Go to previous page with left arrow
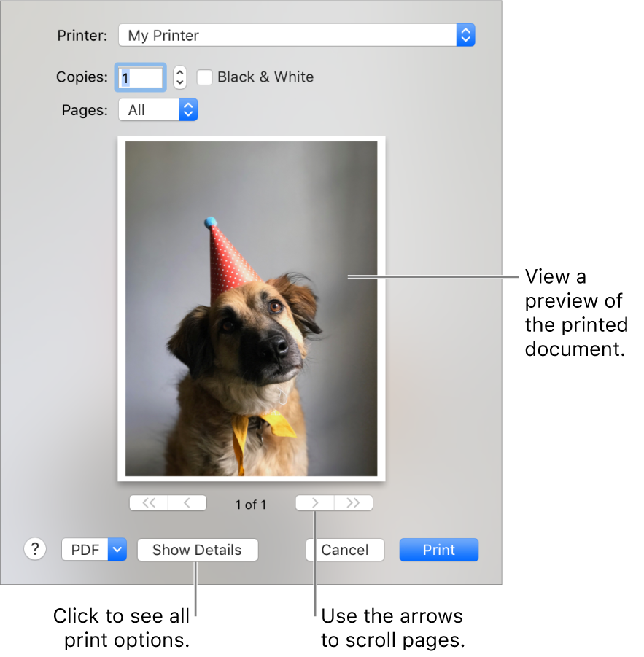Viewport: 644px width, 657px height. coord(187,503)
